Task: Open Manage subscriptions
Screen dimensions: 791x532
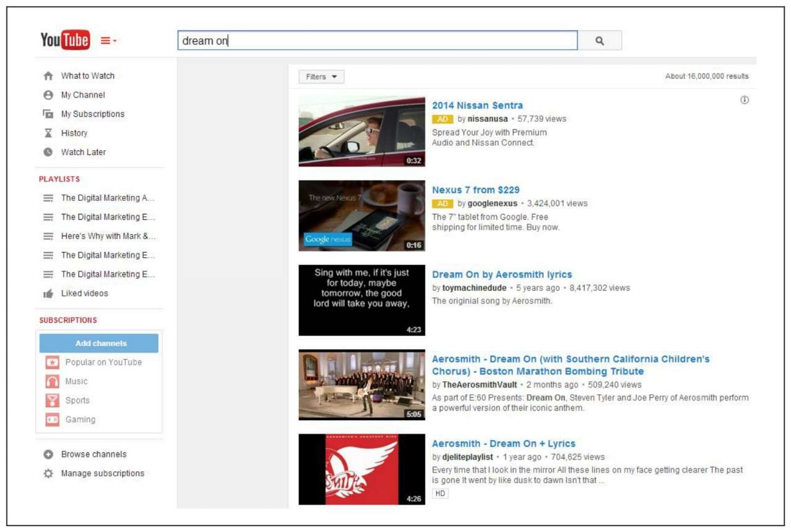Action: click(103, 474)
